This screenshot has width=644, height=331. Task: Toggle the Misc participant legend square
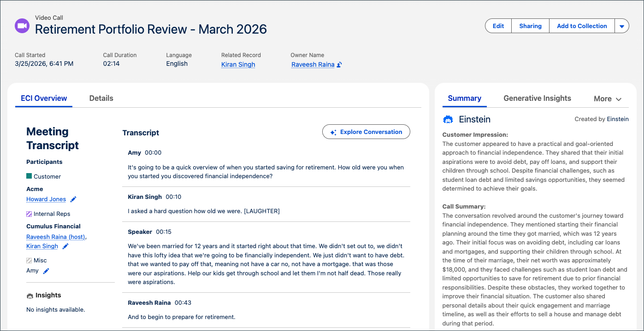[x=29, y=260]
